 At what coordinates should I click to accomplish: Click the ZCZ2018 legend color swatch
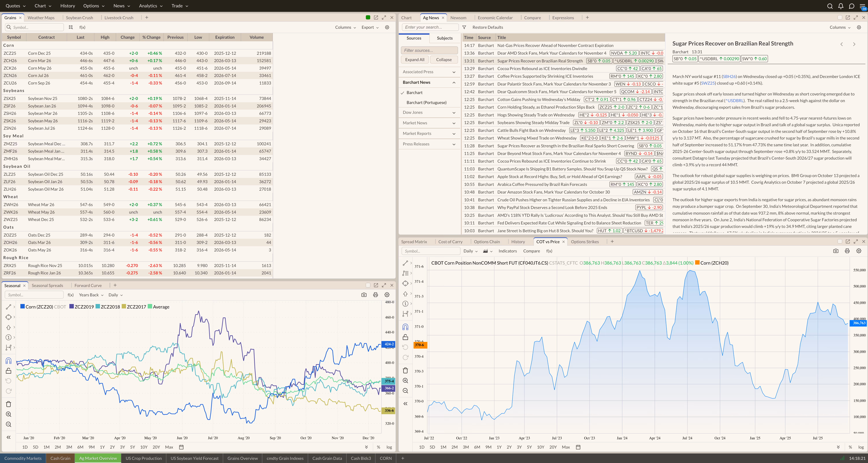coord(97,307)
